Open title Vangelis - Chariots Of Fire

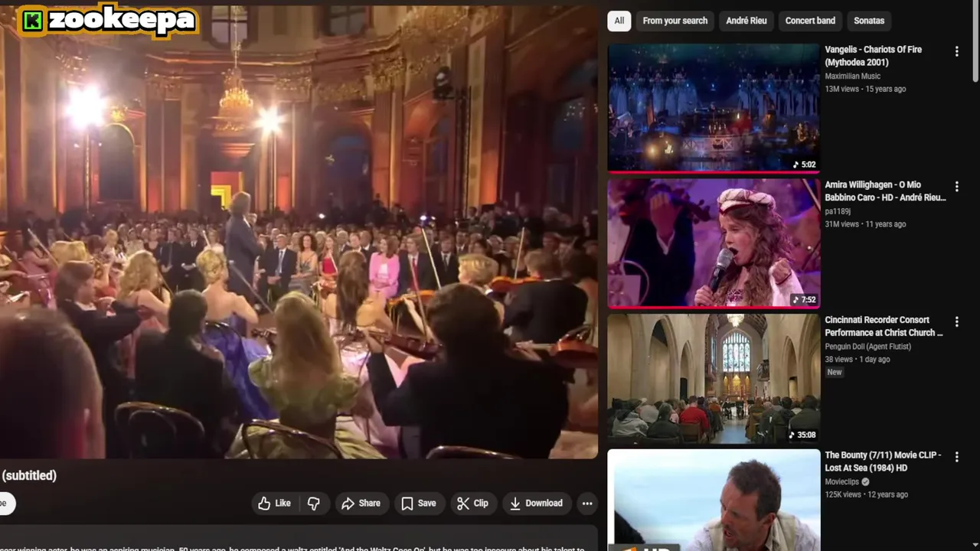(873, 56)
